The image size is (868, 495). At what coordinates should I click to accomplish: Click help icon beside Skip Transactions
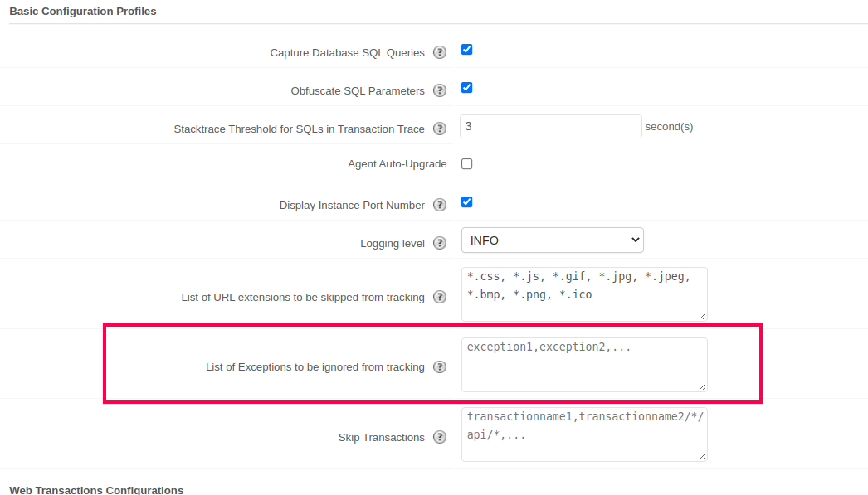[440, 437]
